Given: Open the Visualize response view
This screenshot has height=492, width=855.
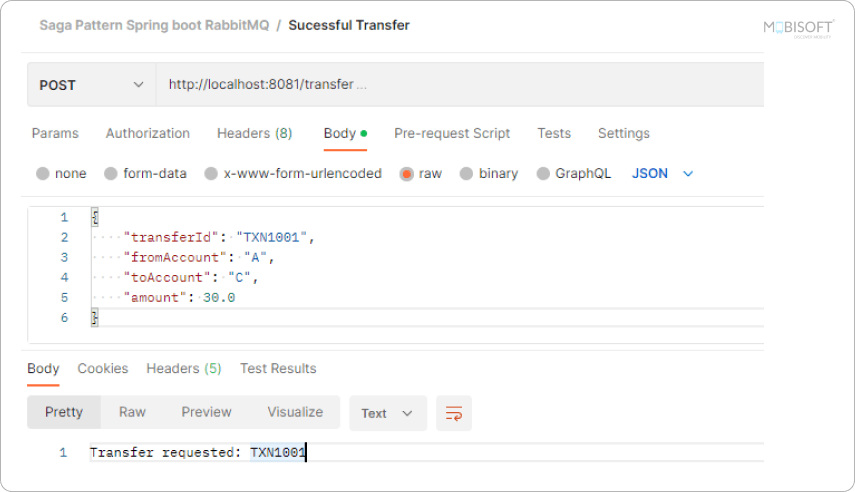Looking at the screenshot, I should point(295,412).
